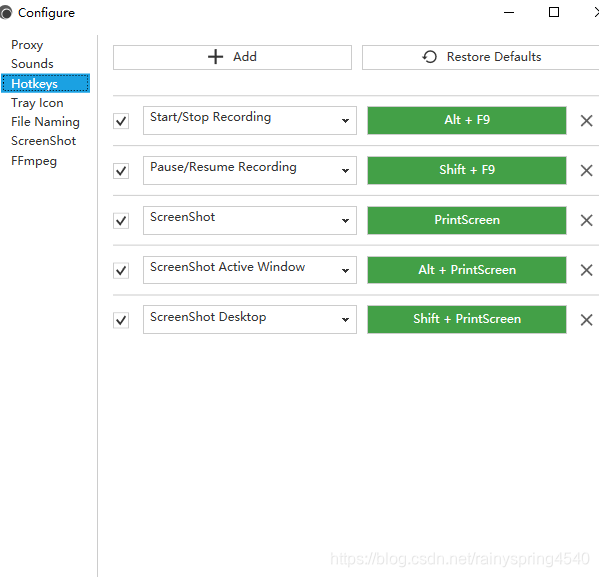The width and height of the screenshot is (599, 577).
Task: Open the Proxy settings page
Action: click(27, 45)
